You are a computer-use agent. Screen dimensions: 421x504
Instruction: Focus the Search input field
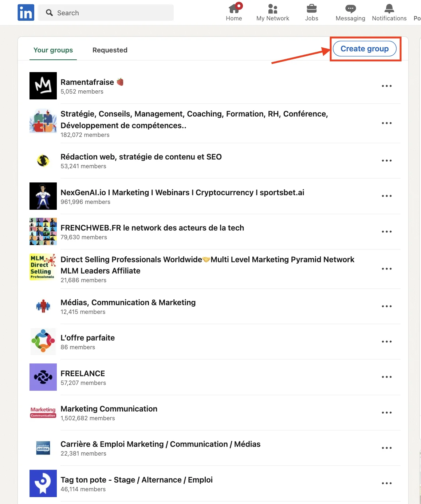point(106,13)
